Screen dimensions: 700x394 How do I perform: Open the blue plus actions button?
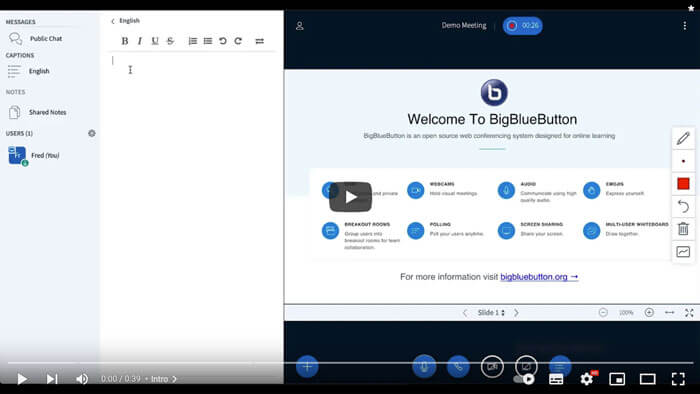(x=307, y=366)
